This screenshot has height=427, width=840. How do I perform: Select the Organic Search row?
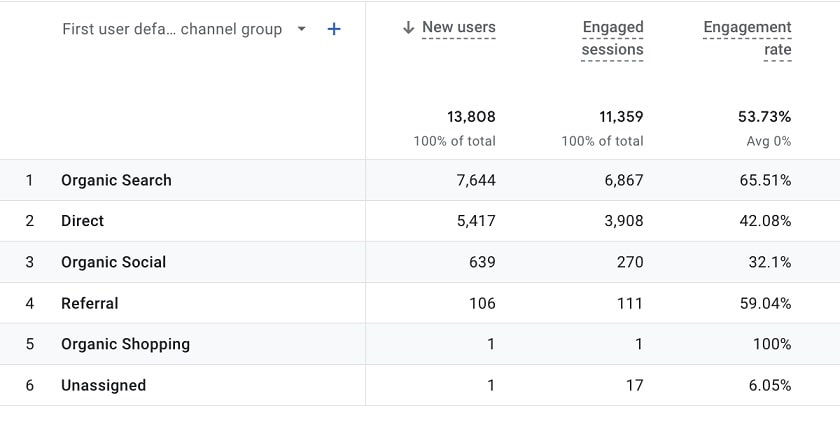coord(116,180)
